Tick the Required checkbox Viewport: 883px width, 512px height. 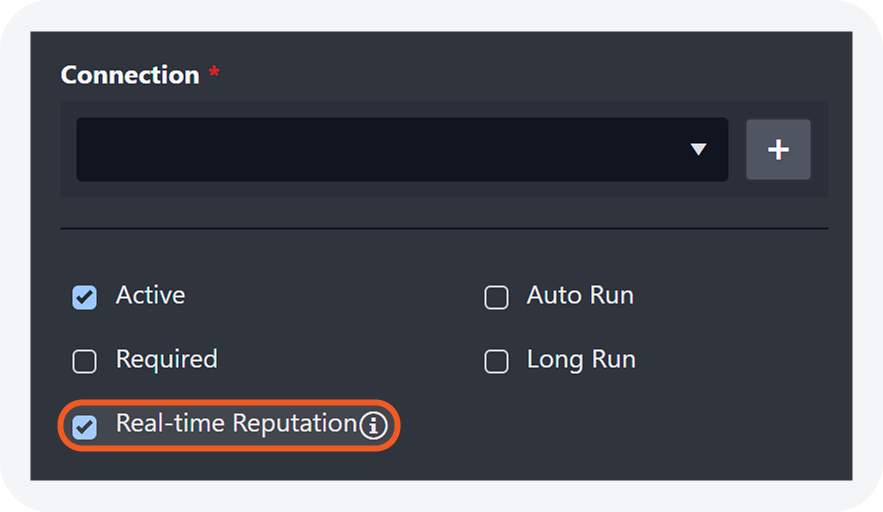click(85, 361)
